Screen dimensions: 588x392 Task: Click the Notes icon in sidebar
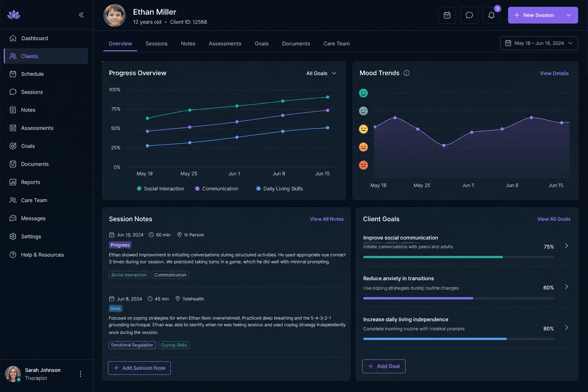coord(13,110)
